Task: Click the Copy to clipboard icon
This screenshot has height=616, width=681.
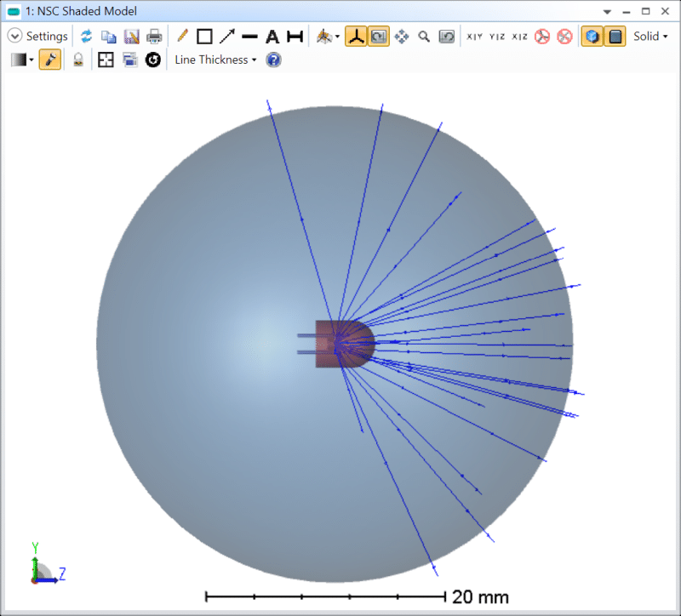Action: coord(110,37)
